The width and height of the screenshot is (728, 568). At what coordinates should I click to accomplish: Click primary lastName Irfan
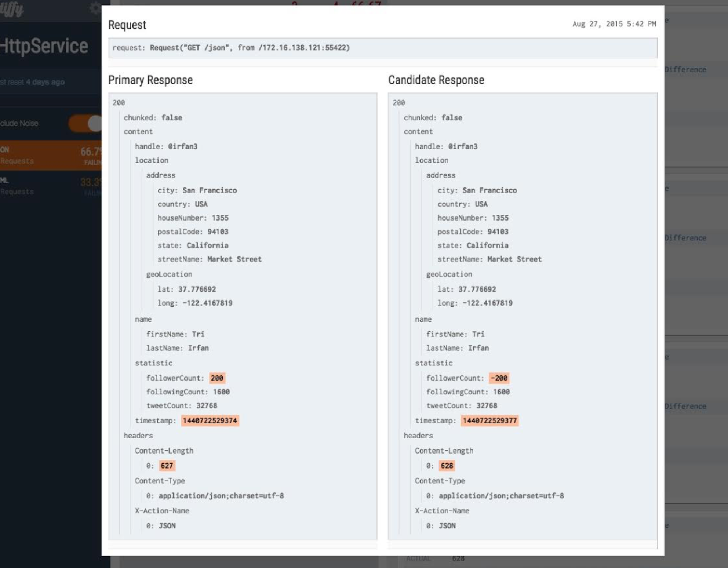199,348
